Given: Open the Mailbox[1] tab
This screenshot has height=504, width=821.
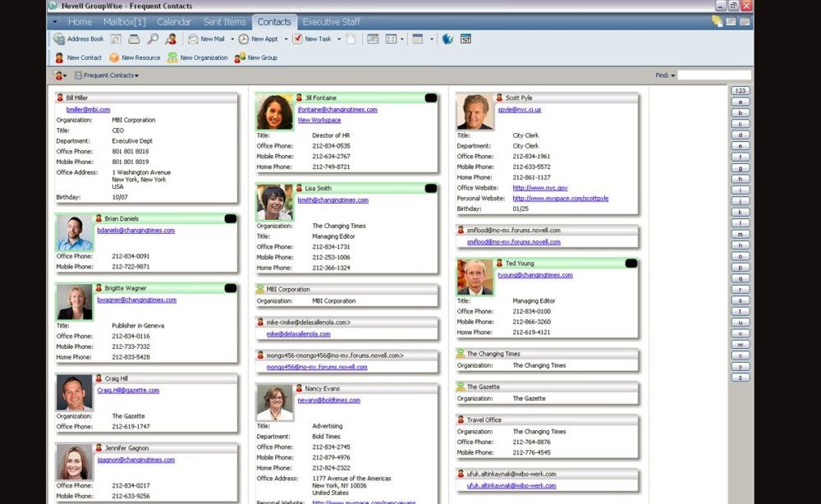Looking at the screenshot, I should pos(125,22).
